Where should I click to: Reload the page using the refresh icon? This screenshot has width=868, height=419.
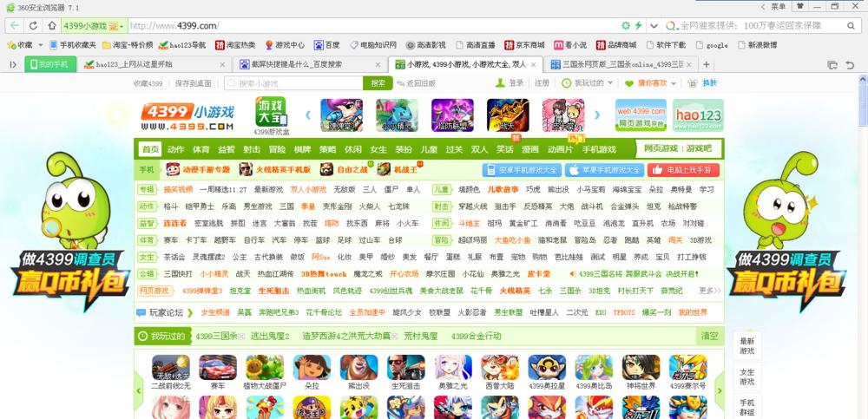pyautogui.click(x=33, y=25)
